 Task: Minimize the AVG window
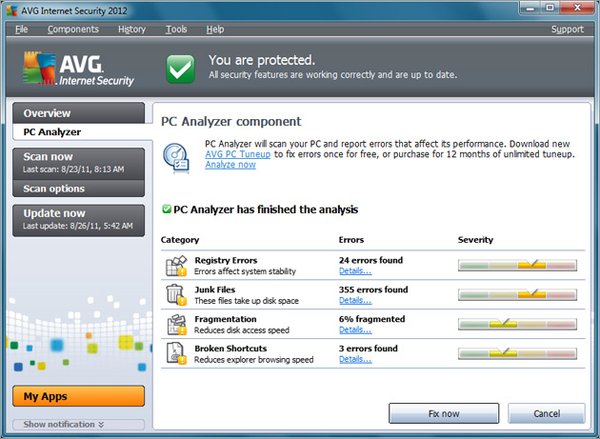tap(531, 8)
